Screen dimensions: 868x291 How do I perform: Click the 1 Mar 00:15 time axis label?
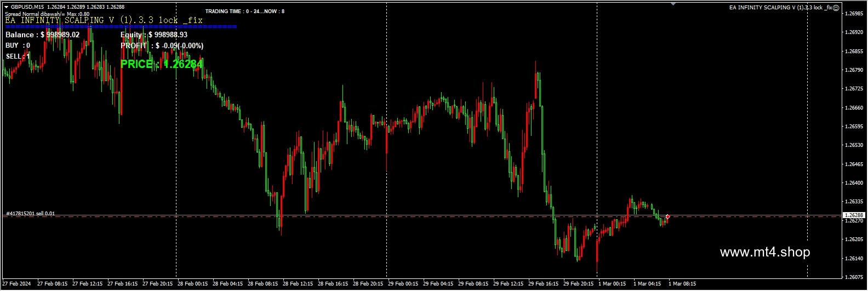[613, 284]
